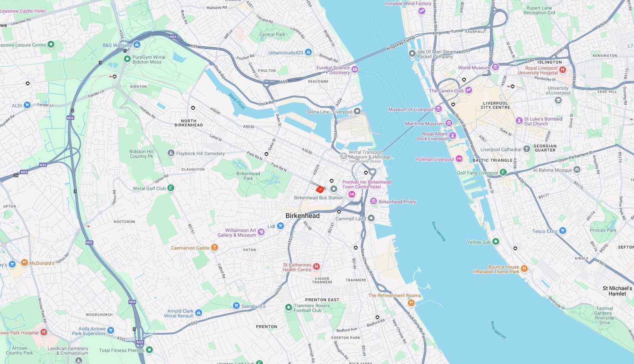Click the Birkenhead Bus Station marker icon

coord(334,189)
